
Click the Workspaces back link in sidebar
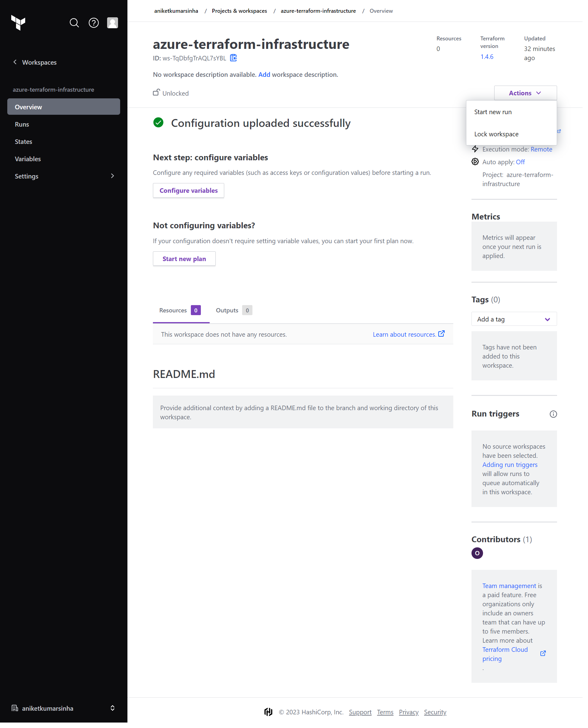40,63
